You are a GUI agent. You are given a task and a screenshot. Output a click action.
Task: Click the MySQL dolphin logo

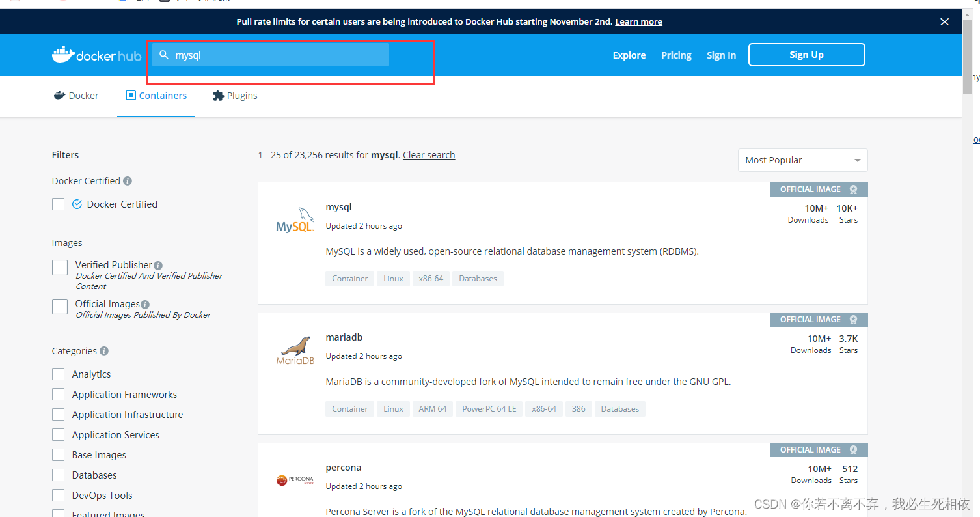click(x=295, y=220)
